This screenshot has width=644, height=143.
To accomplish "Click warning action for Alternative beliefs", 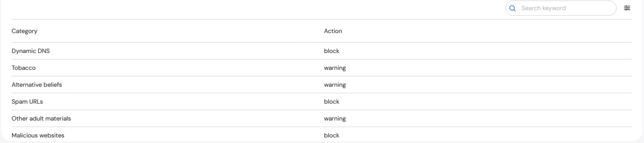I will click(x=335, y=85).
